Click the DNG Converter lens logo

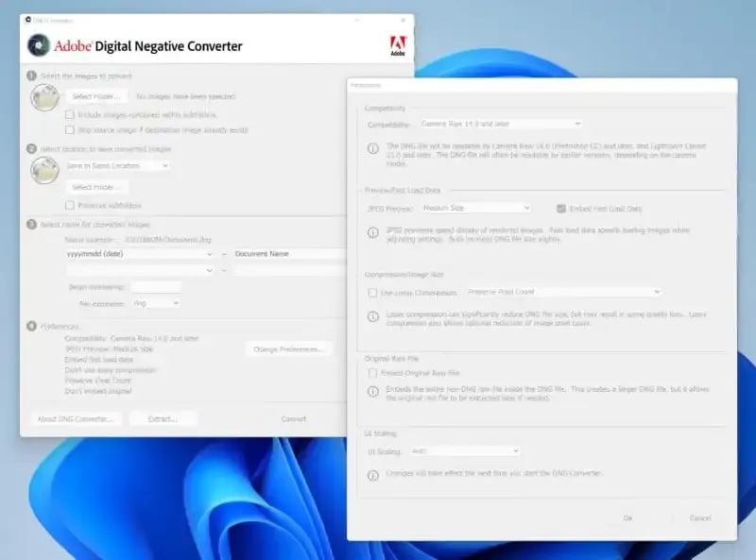(39, 45)
